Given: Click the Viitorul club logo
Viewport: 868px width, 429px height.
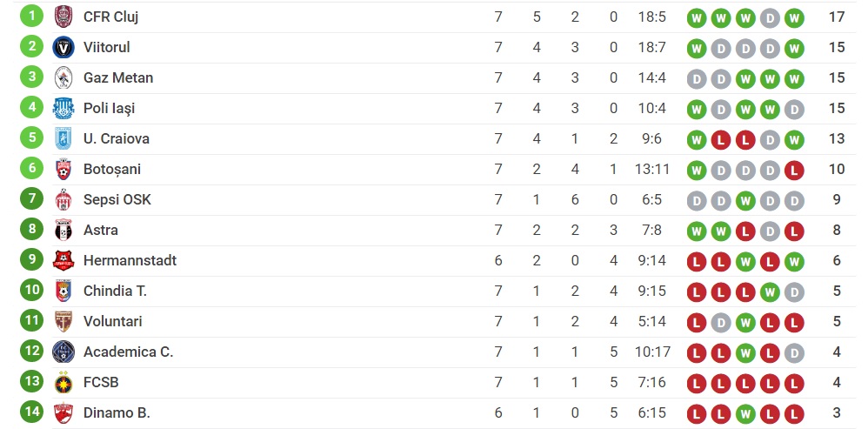Looking at the screenshot, I should tap(63, 47).
